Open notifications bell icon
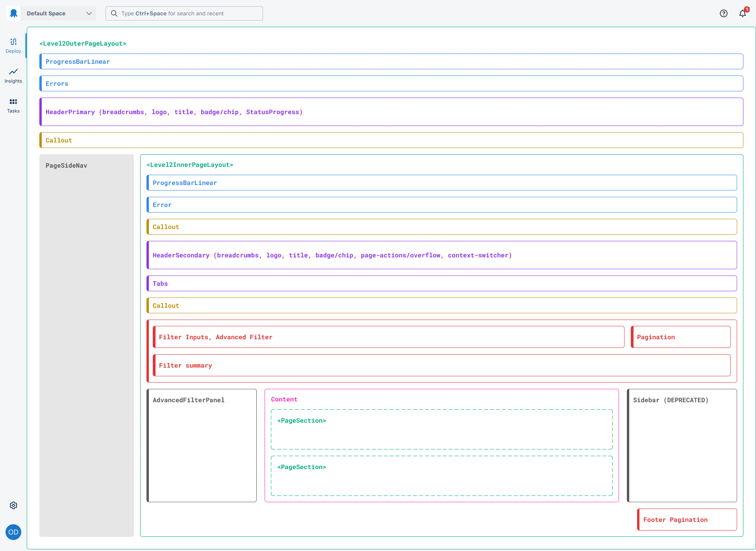Image resolution: width=756 pixels, height=551 pixels. coord(743,13)
